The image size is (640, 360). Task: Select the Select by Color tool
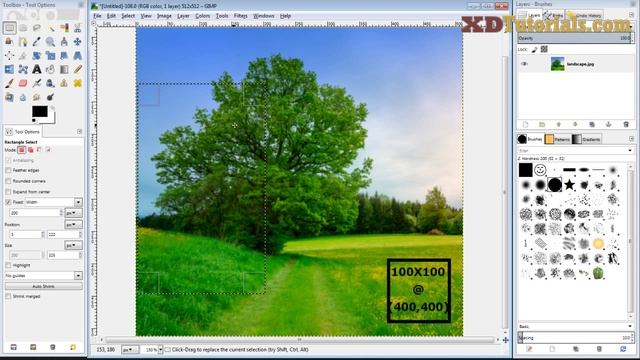point(64,28)
